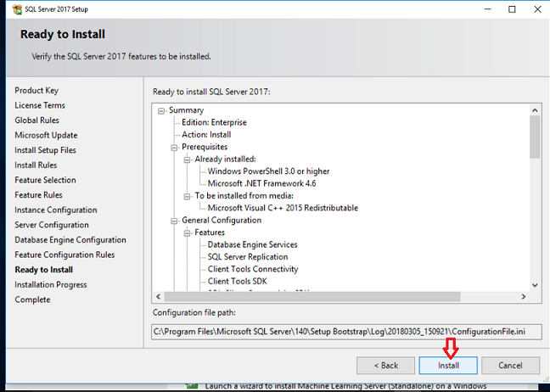
Task: Open the Feature Selection step
Action: 45,180
